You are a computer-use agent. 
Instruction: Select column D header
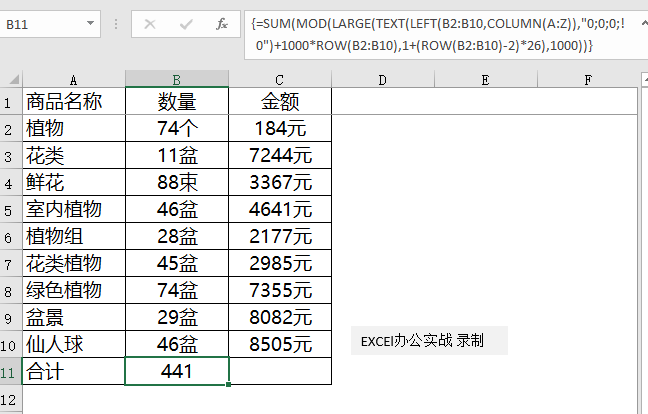click(x=383, y=79)
